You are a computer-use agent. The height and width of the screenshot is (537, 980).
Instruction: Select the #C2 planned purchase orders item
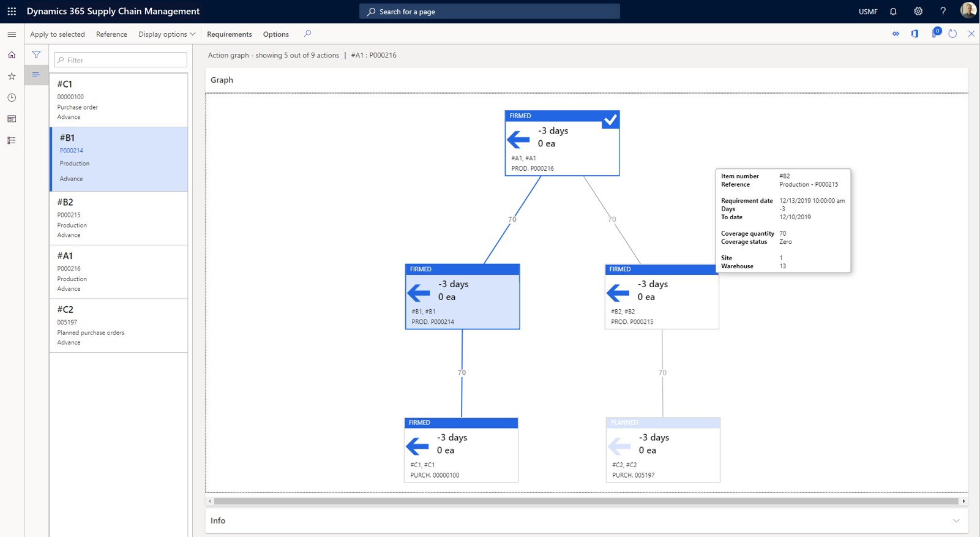point(119,326)
